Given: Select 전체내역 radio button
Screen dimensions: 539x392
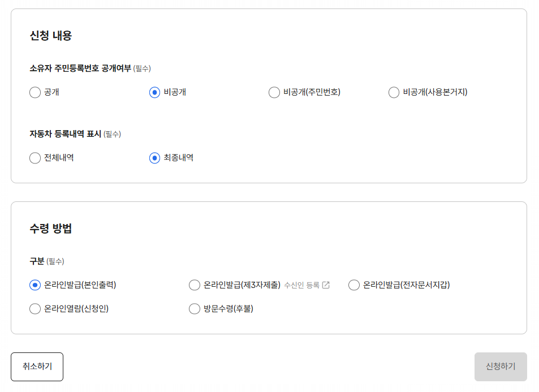Looking at the screenshot, I should point(35,158).
